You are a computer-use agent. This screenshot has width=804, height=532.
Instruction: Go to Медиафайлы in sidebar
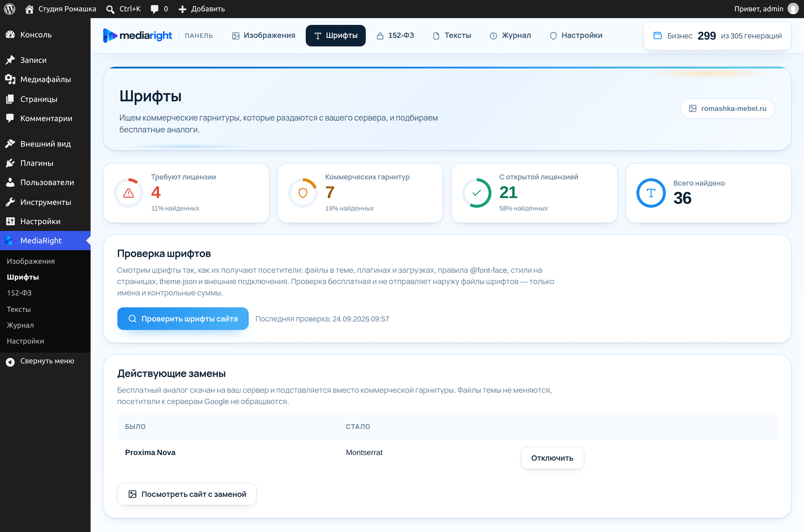[x=46, y=80]
